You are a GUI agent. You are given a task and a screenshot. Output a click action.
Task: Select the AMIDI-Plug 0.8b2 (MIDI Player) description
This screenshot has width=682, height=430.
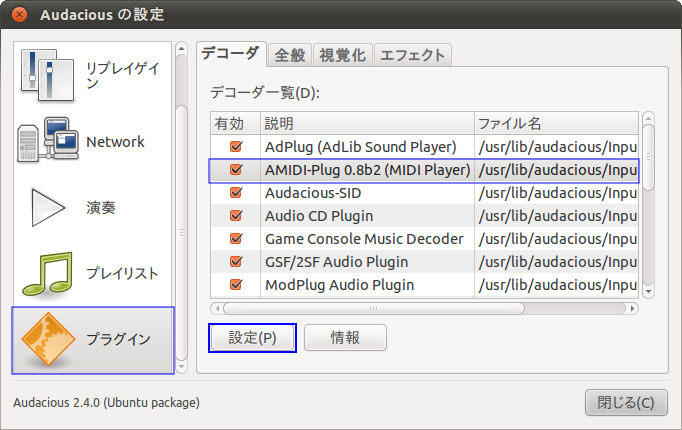click(x=368, y=170)
